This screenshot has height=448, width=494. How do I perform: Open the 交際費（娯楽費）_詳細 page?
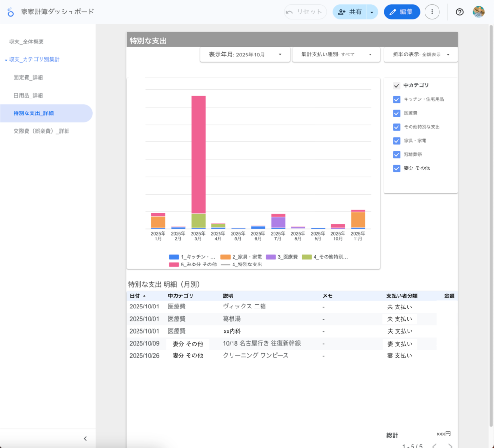[x=41, y=131]
